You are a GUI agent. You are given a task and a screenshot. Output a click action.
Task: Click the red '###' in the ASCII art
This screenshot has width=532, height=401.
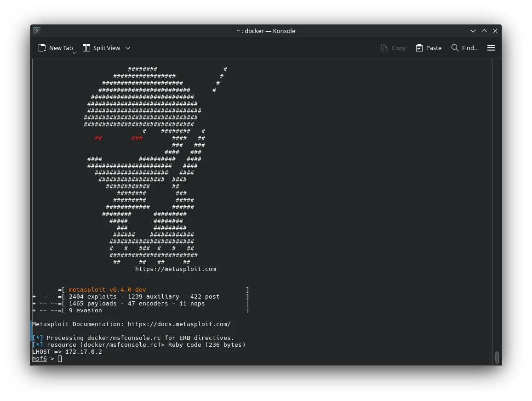(137, 138)
